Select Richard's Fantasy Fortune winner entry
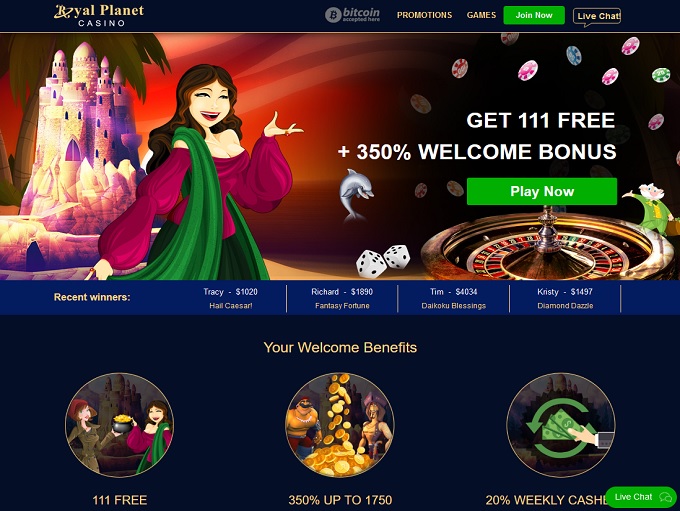This screenshot has width=680, height=511. [x=342, y=298]
